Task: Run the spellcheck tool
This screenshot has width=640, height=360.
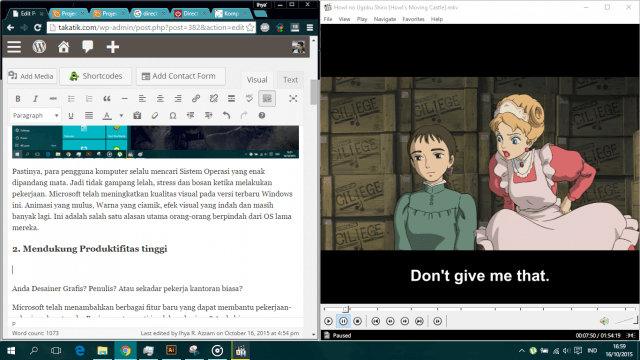Action: click(249, 99)
